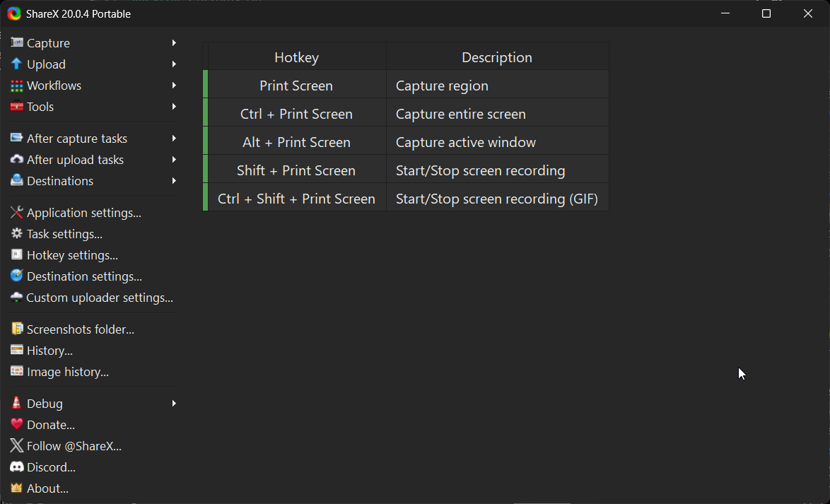Expand the Upload submenu arrow
The width and height of the screenshot is (830, 504).
click(174, 64)
